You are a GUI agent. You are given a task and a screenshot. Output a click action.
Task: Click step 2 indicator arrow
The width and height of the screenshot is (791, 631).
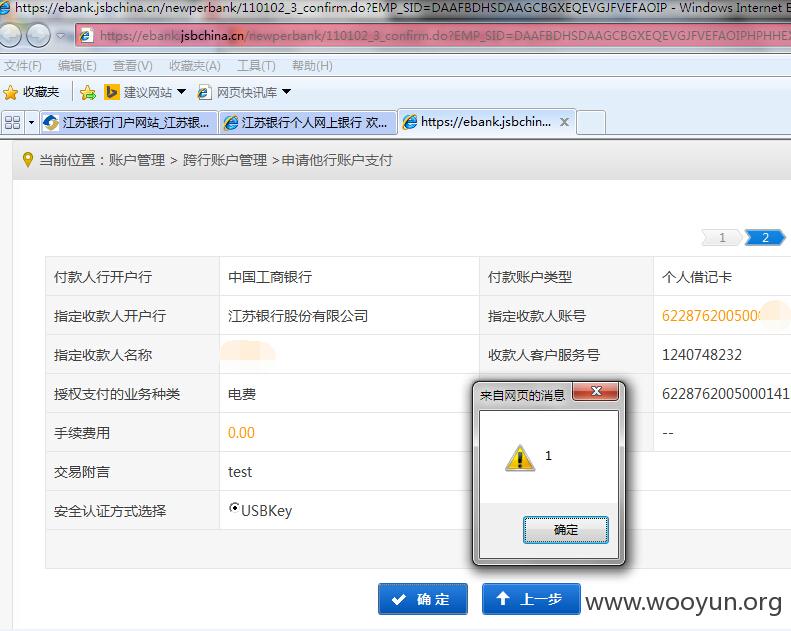765,237
